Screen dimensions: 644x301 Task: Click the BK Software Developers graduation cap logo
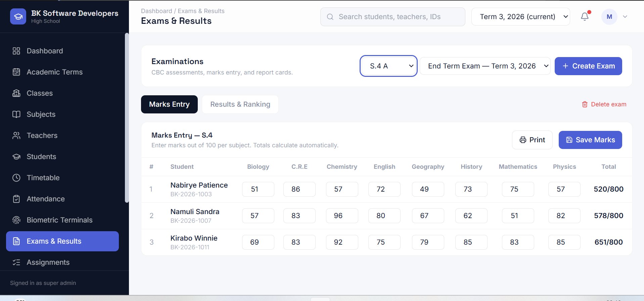click(18, 16)
